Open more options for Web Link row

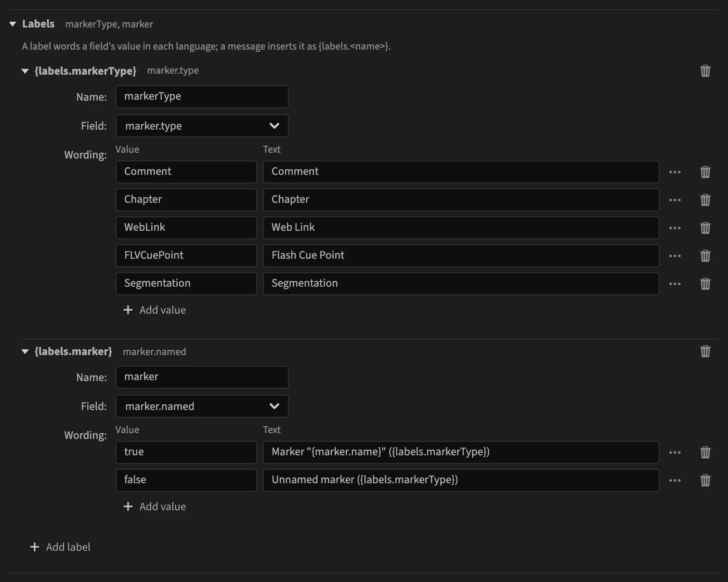coord(675,228)
